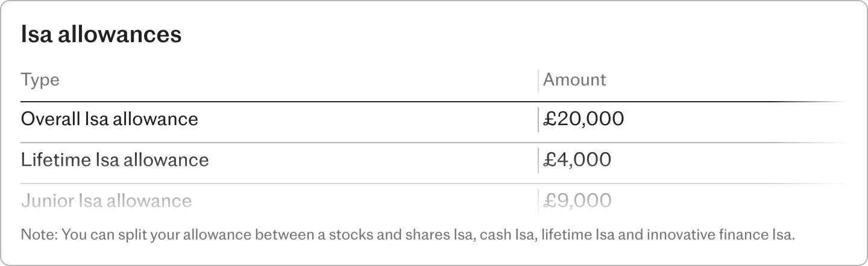Click the £9,000 amount cell
This screenshot has height=266, width=868.
click(577, 200)
